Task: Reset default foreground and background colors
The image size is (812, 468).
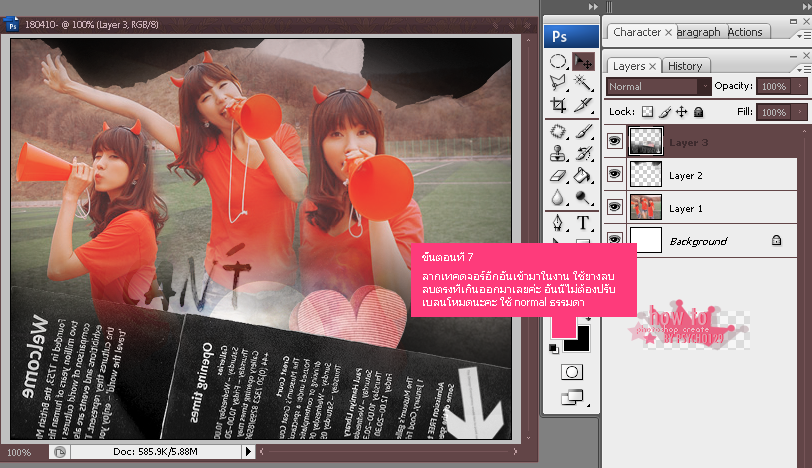Action: tap(554, 348)
